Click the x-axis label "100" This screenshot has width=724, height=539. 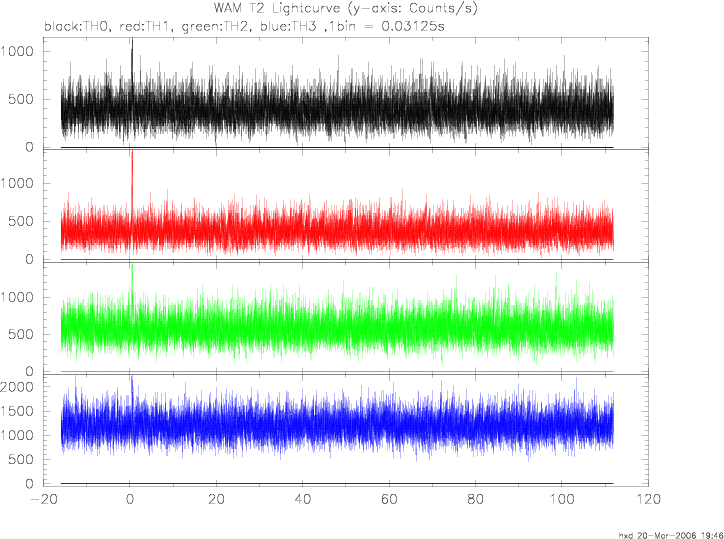coord(562,500)
